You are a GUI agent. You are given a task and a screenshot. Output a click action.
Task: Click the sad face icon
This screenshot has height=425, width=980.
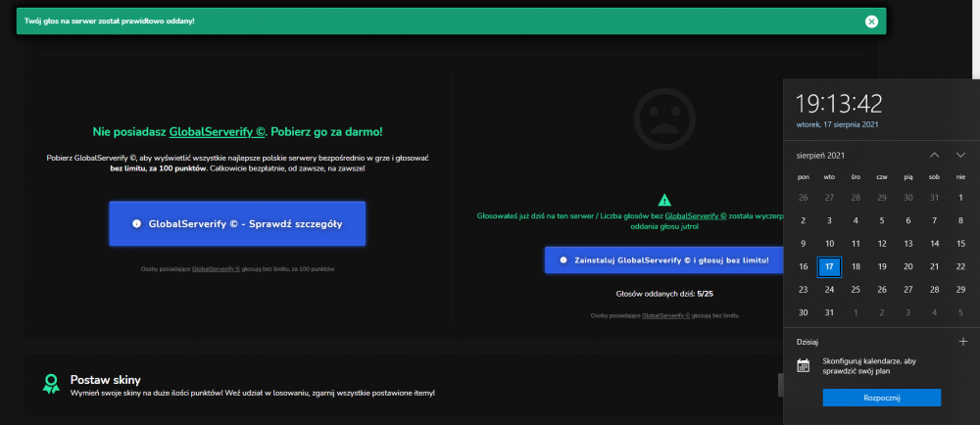click(x=664, y=118)
